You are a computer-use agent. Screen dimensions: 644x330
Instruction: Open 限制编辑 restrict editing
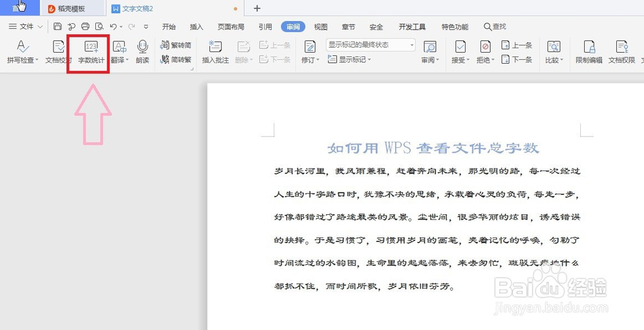click(x=589, y=51)
